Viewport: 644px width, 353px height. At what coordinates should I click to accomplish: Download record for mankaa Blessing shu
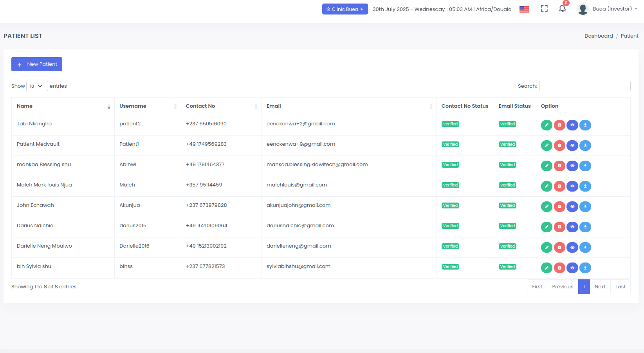(x=585, y=166)
